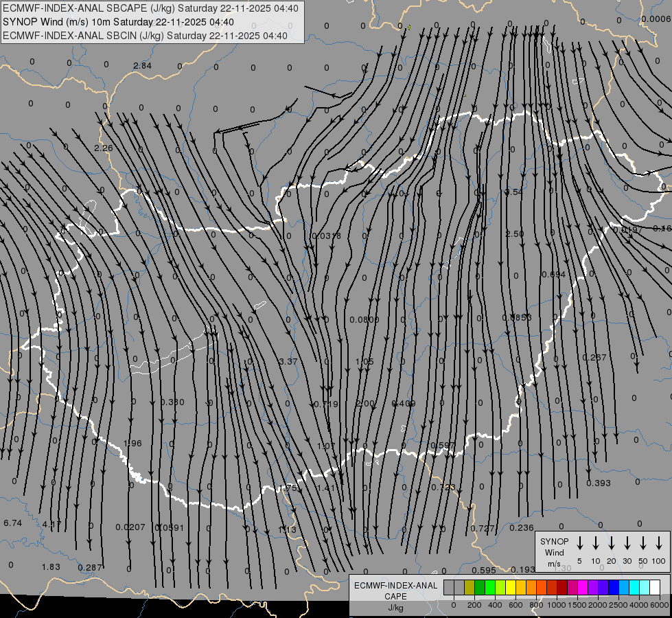This screenshot has height=618, width=672.
Task: Choose the dark green CAPE legend swatch
Action: pyautogui.click(x=480, y=587)
